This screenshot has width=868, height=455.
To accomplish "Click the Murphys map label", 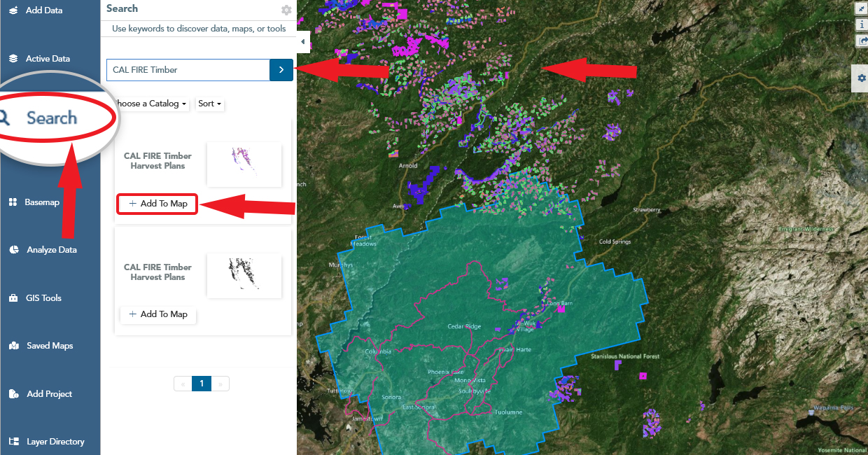I will (341, 266).
